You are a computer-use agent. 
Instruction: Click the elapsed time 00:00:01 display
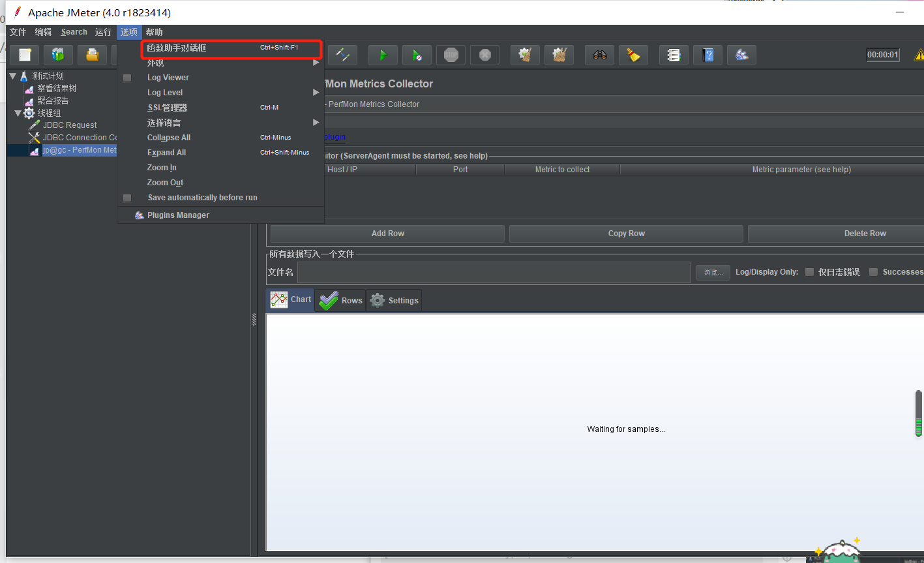tap(883, 55)
